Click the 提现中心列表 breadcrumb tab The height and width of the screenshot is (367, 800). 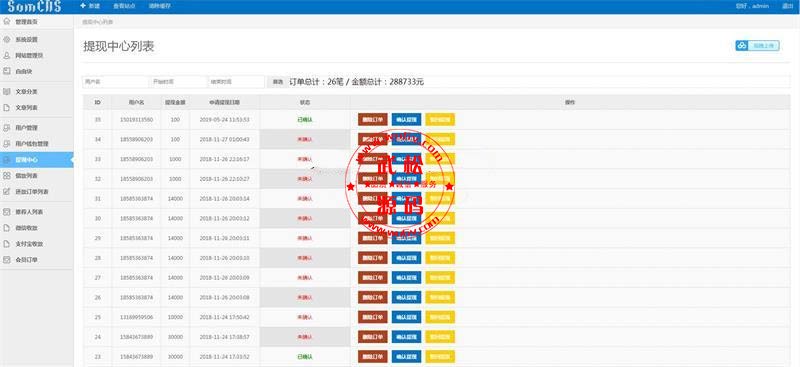pyautogui.click(x=98, y=22)
